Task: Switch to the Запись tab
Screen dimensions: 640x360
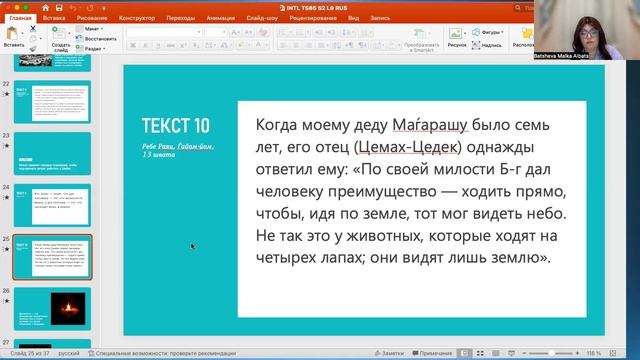Action: tap(380, 18)
